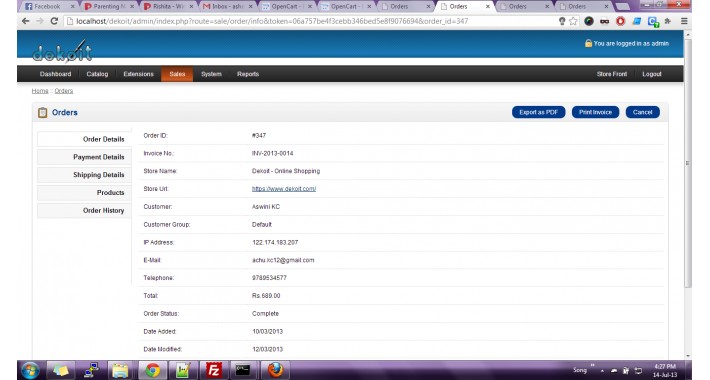
Task: Click the Orders breadcrumb link
Action: (x=64, y=91)
